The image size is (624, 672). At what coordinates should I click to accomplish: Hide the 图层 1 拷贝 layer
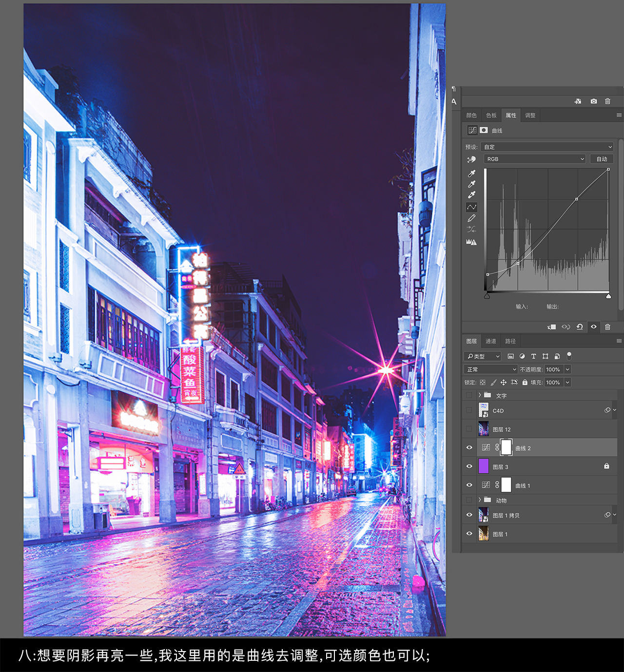469,515
